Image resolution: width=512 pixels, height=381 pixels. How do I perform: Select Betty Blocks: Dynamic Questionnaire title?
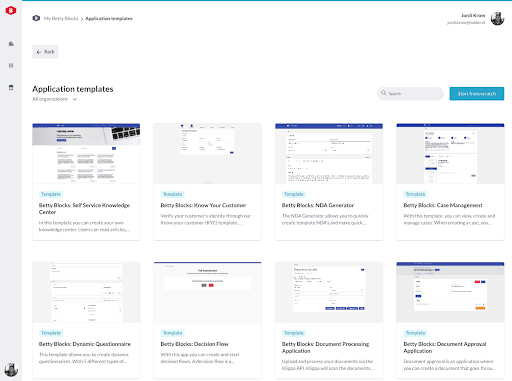(x=85, y=344)
